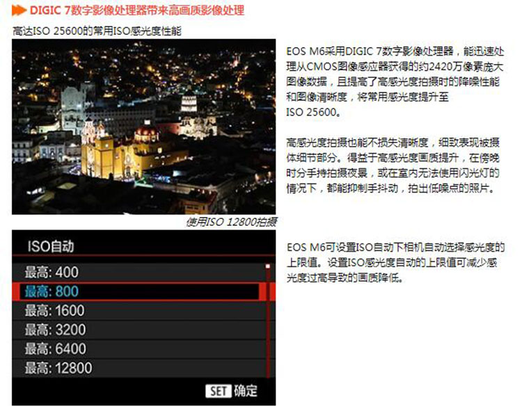Click the ISO自动 menu title

(x=50, y=246)
